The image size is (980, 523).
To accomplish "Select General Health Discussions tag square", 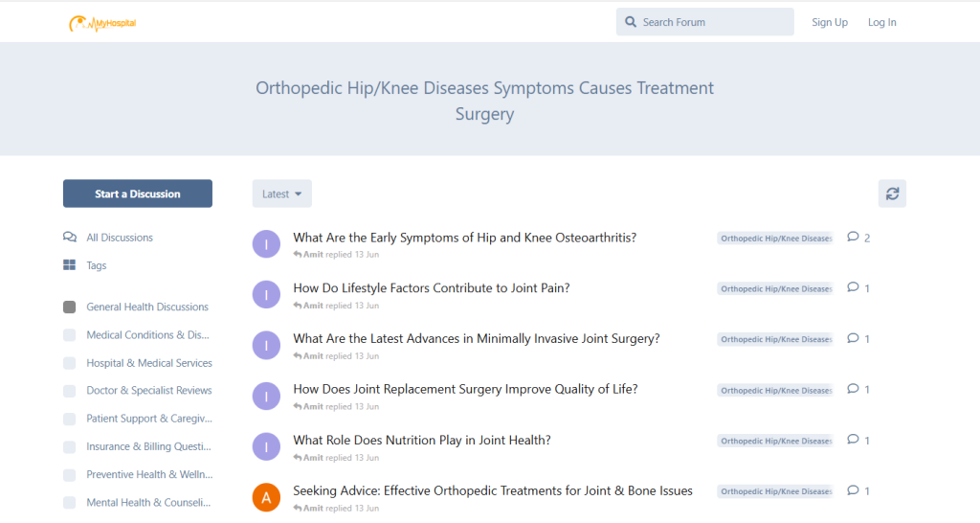I will [x=70, y=307].
